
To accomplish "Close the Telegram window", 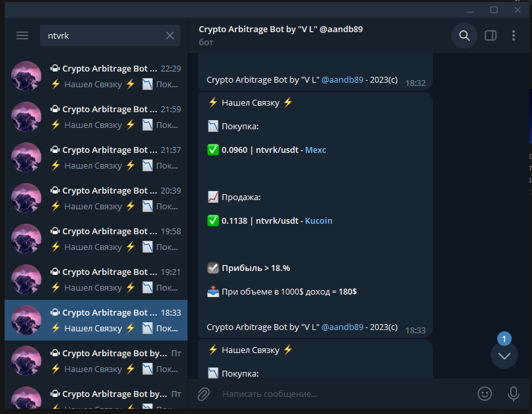I will [x=518, y=10].
